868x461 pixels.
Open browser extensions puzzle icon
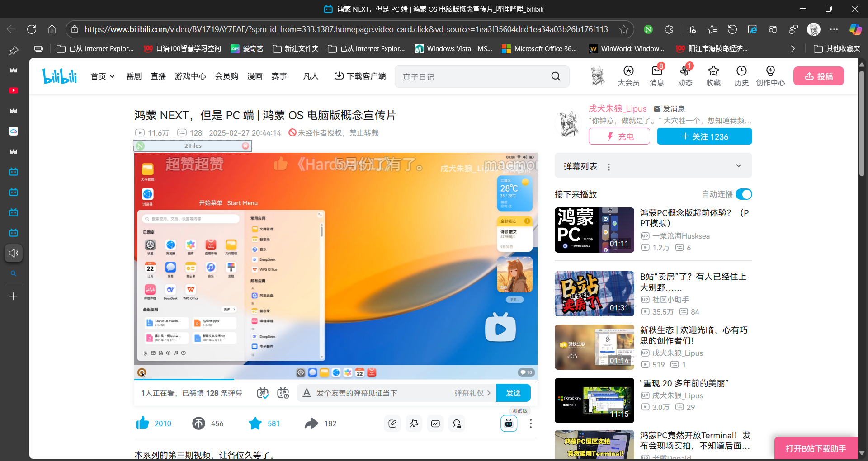click(x=669, y=29)
